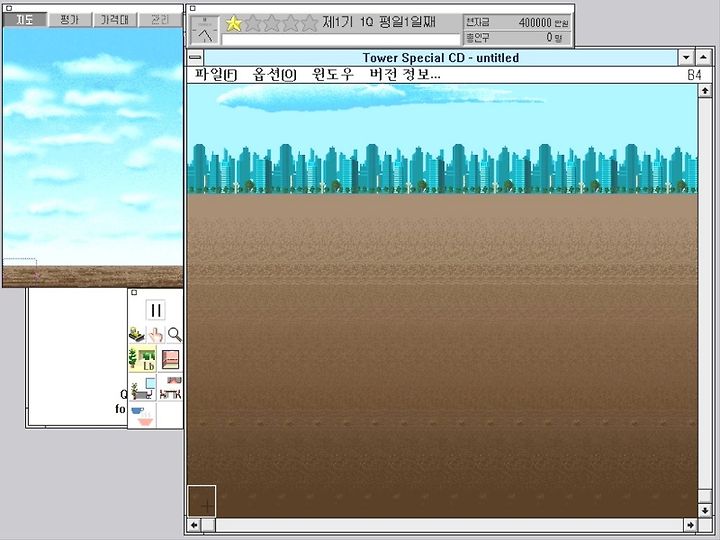720x540 pixels.
Task: Select the pointing hand tool
Action: point(156,334)
